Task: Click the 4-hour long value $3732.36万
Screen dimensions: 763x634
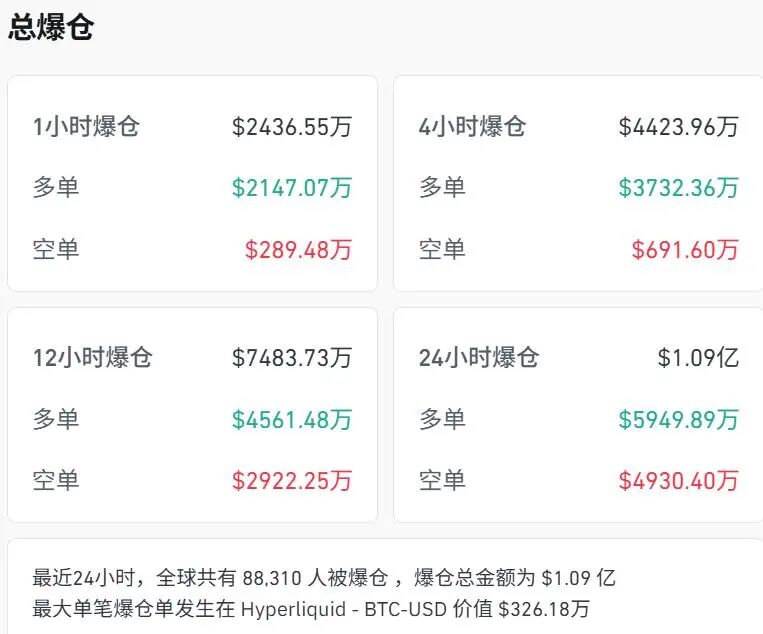Action: click(x=678, y=187)
